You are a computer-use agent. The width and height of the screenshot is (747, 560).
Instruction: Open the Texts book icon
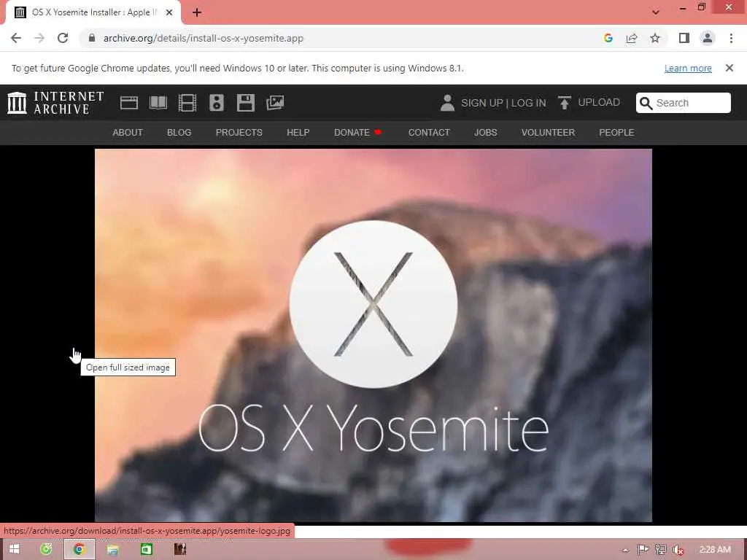(x=158, y=103)
